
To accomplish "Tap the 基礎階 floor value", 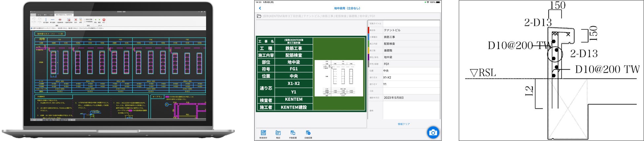I will 388,51.
